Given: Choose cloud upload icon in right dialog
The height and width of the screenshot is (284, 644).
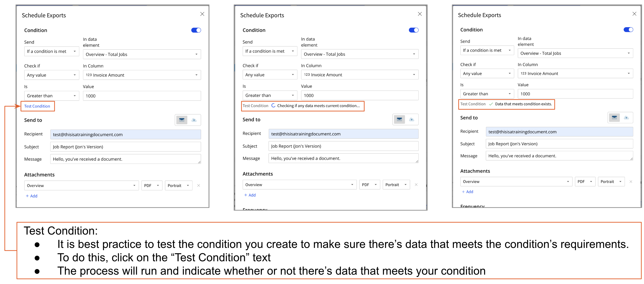Looking at the screenshot, I should click(626, 117).
